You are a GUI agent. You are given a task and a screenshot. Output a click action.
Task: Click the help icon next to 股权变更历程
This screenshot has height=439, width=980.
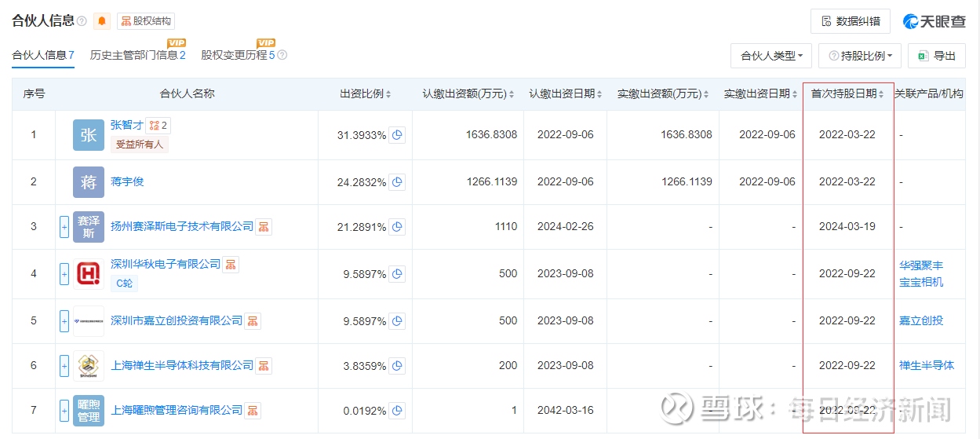[x=282, y=56]
